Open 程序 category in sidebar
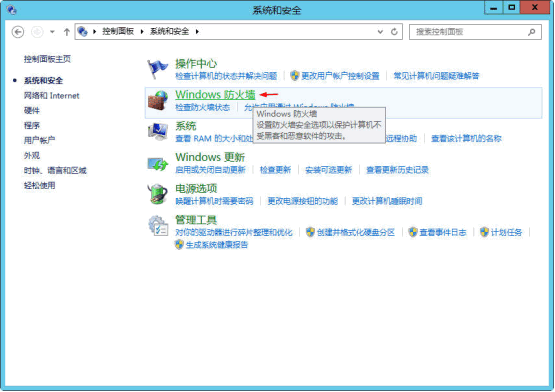The width and height of the screenshot is (555, 392). (32, 125)
